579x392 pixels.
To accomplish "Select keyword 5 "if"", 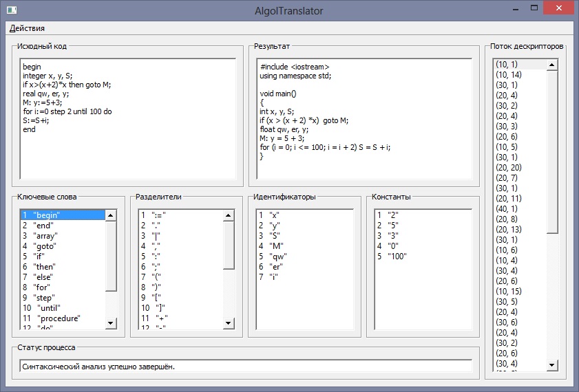I will [63, 257].
